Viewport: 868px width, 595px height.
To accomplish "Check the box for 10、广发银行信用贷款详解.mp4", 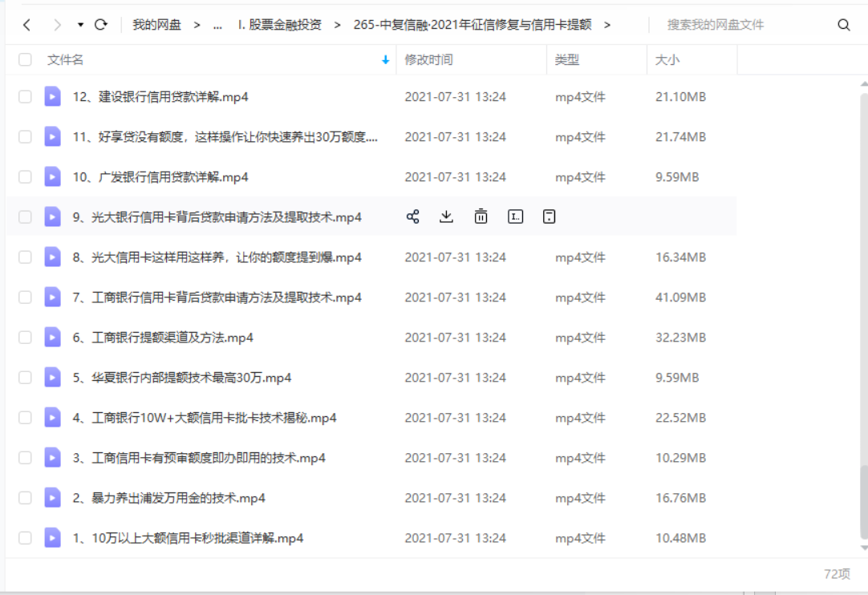I will (25, 176).
